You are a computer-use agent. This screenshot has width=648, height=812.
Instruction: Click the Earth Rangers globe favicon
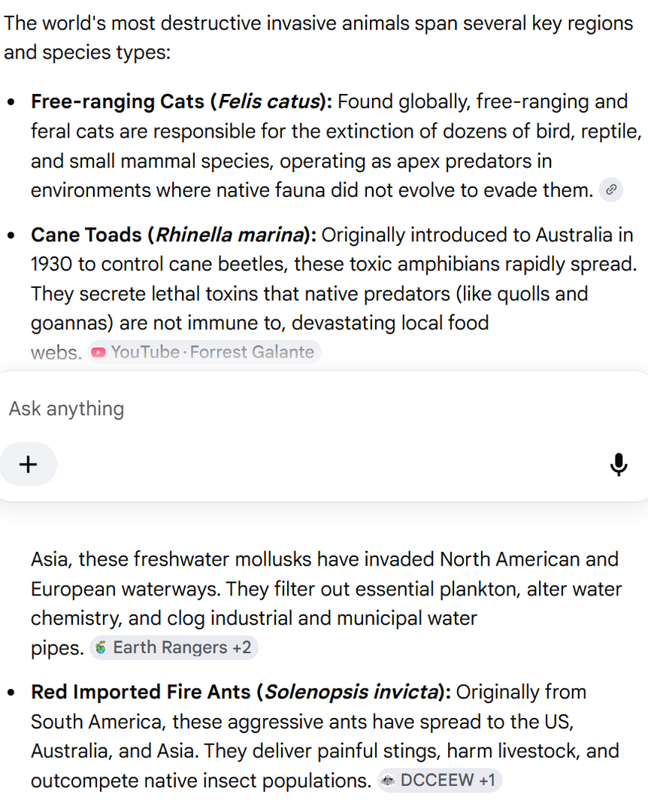(101, 647)
